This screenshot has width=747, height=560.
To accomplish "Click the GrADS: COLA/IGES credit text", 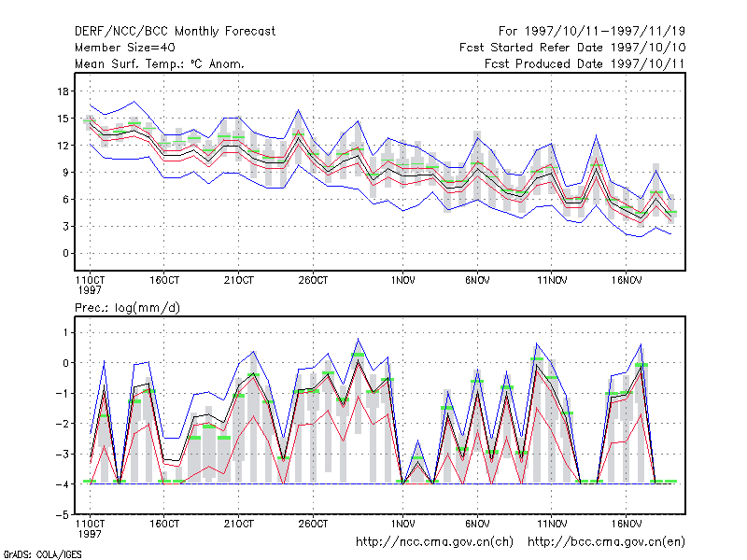I will point(42,554).
